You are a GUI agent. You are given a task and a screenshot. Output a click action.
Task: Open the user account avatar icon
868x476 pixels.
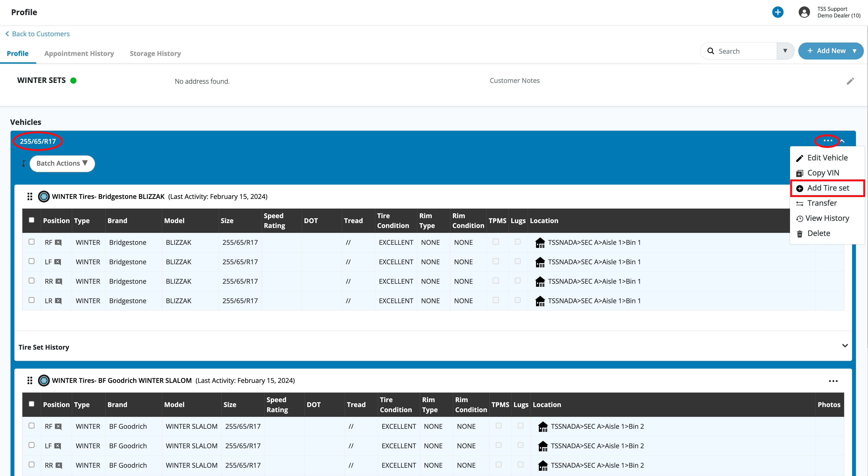coord(804,12)
